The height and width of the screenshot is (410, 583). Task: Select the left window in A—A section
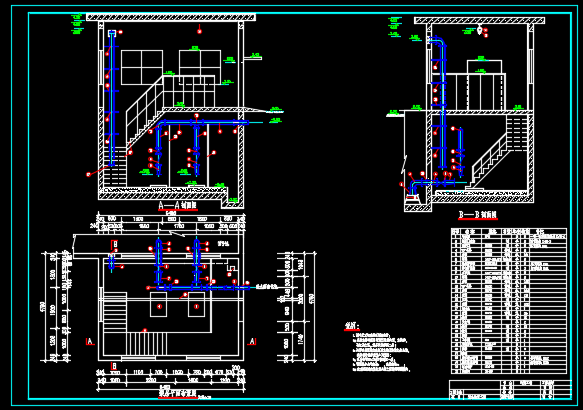coord(142,67)
